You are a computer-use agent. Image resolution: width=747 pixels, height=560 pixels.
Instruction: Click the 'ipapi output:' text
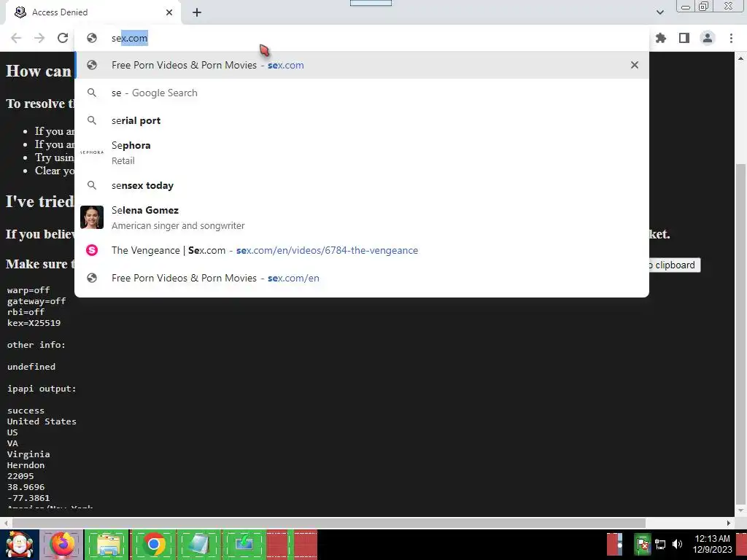(x=42, y=389)
